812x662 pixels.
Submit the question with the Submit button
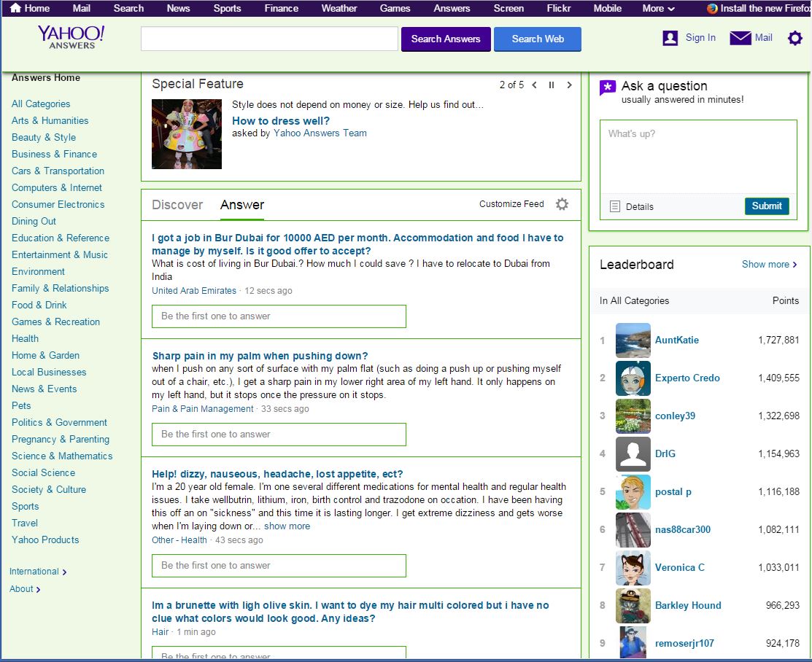[x=767, y=206]
